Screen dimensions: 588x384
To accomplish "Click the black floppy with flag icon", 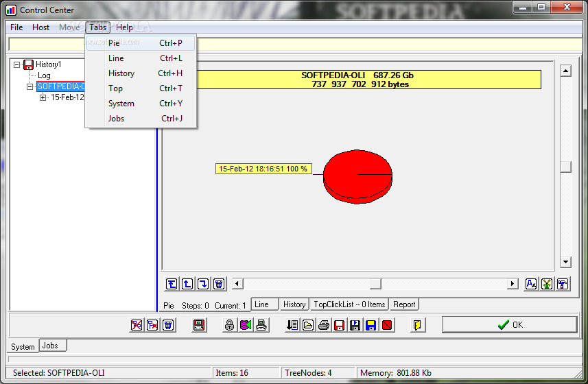I will pos(355,325).
